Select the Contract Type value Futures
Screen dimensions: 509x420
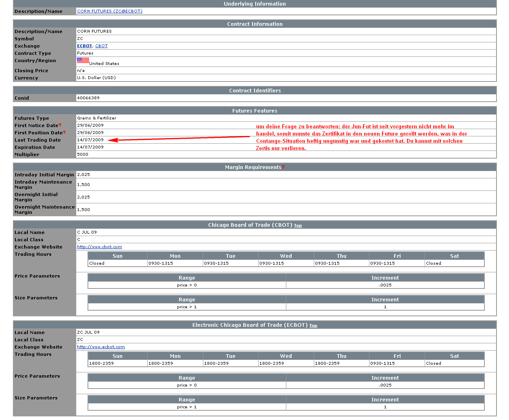85,53
